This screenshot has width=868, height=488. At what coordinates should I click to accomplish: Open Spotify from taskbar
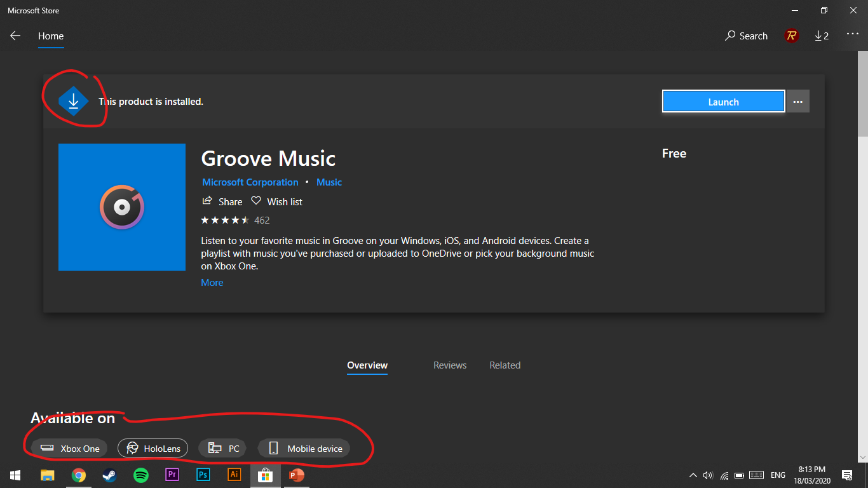tap(141, 475)
